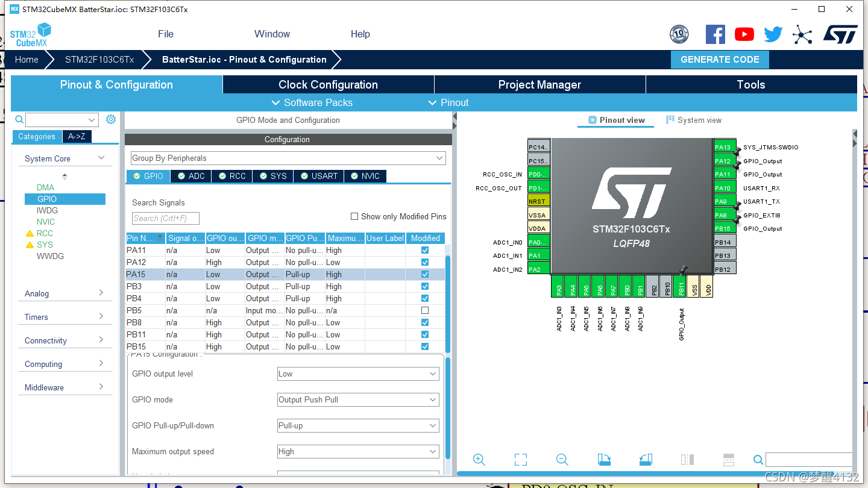Select PA12 pin on the chip
Image resolution: width=868 pixels, height=488 pixels.
pos(725,161)
